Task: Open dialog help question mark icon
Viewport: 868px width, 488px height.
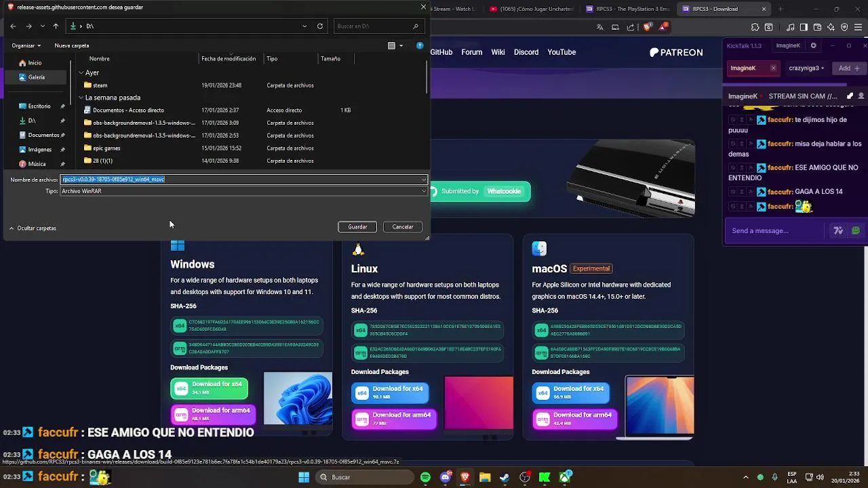Action: tap(420, 45)
